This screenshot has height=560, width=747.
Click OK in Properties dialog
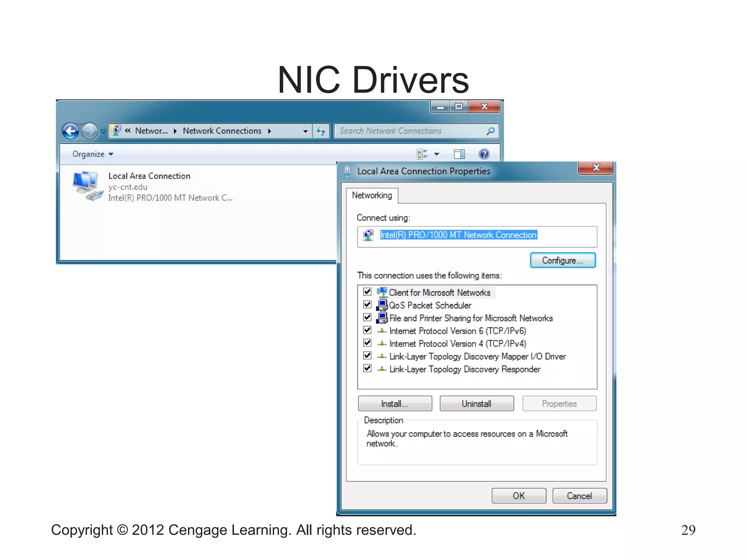pyautogui.click(x=519, y=496)
